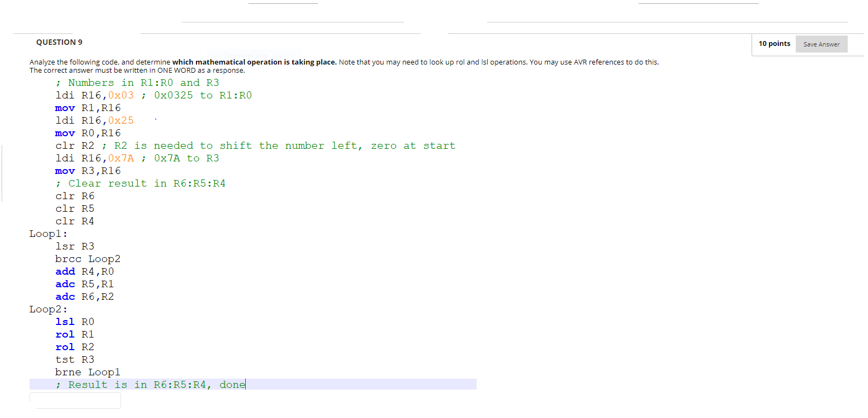Click the 'mov R1,R16' instruction
This screenshot has width=868, height=418.
point(88,108)
